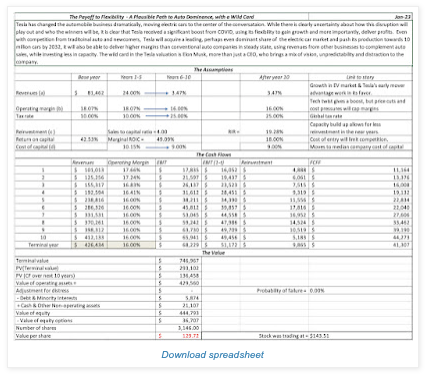Click the 'After year 10' column header
430x379 pixels.
coord(274,77)
